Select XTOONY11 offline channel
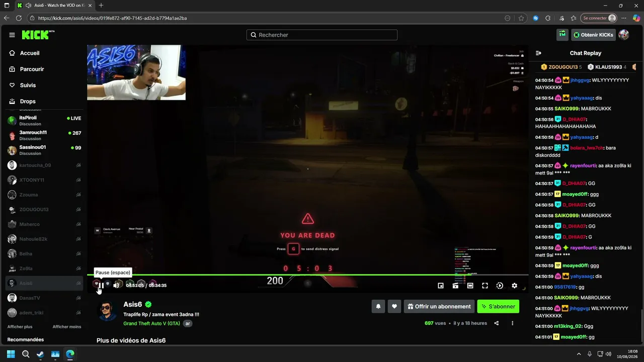 (x=44, y=180)
